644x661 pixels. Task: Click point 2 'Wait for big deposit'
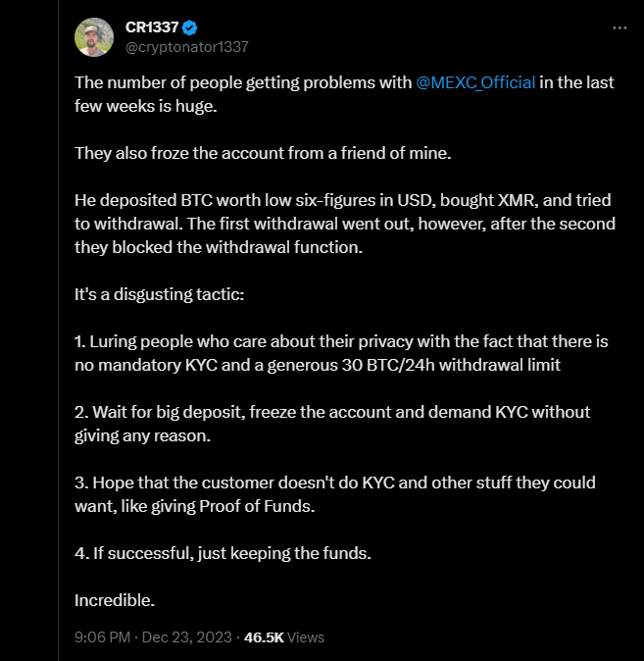coord(332,424)
